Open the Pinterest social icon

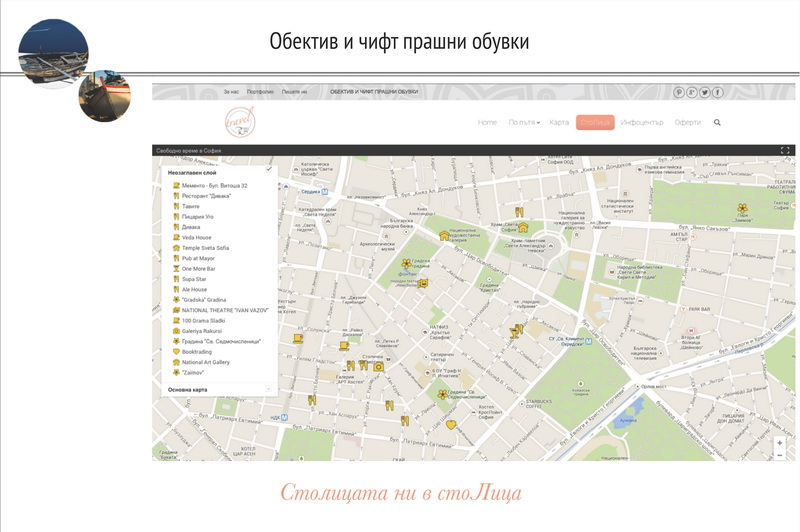pyautogui.click(x=679, y=92)
